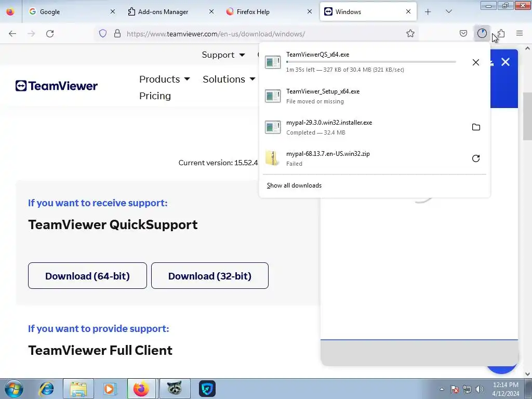Click the site padlock icon
The height and width of the screenshot is (399, 532).
117,33
